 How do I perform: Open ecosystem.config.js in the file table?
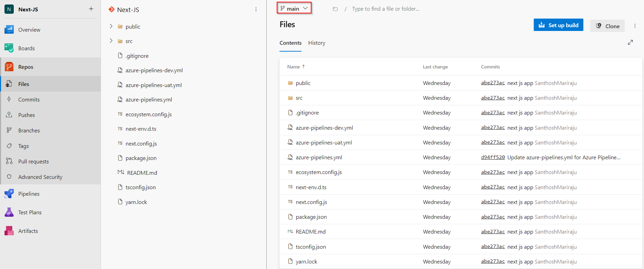pyautogui.click(x=319, y=172)
